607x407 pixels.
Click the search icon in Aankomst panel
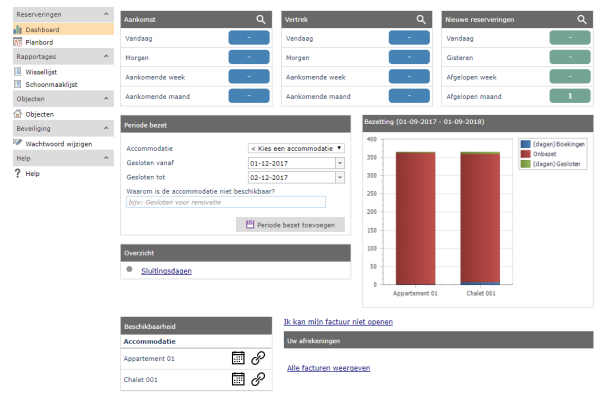[261, 19]
